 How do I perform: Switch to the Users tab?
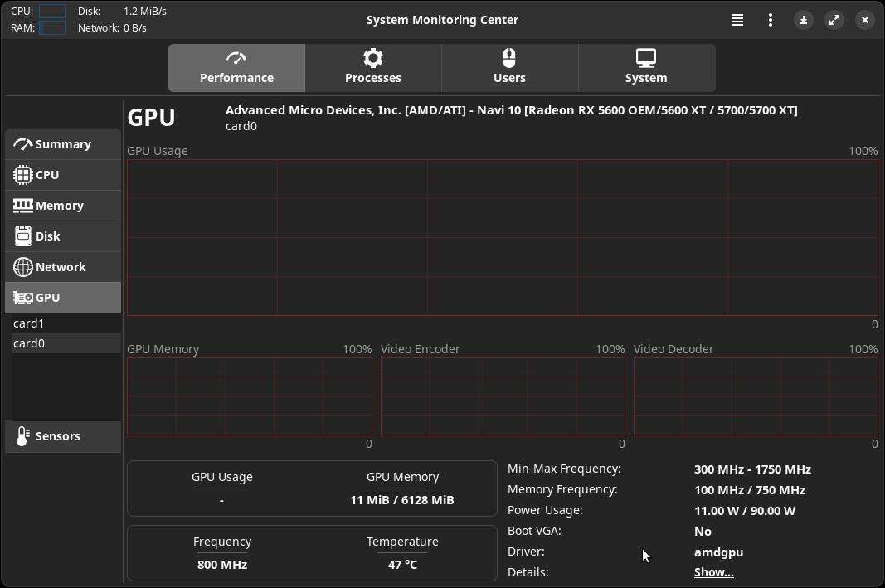(509, 68)
